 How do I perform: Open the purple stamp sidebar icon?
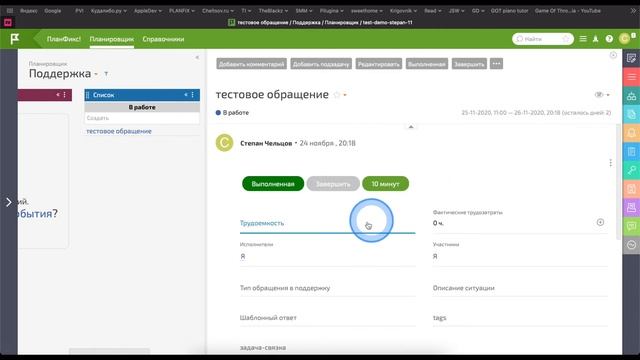click(631, 207)
